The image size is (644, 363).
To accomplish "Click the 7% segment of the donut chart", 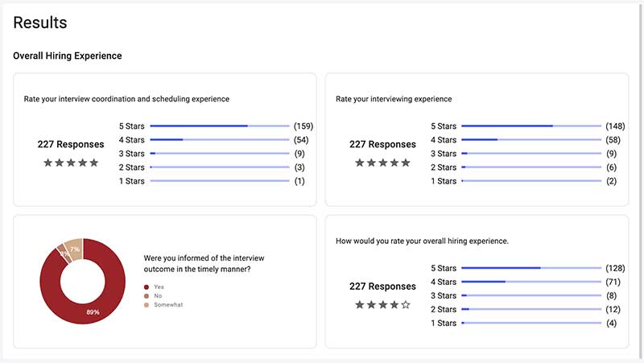I will point(73,247).
